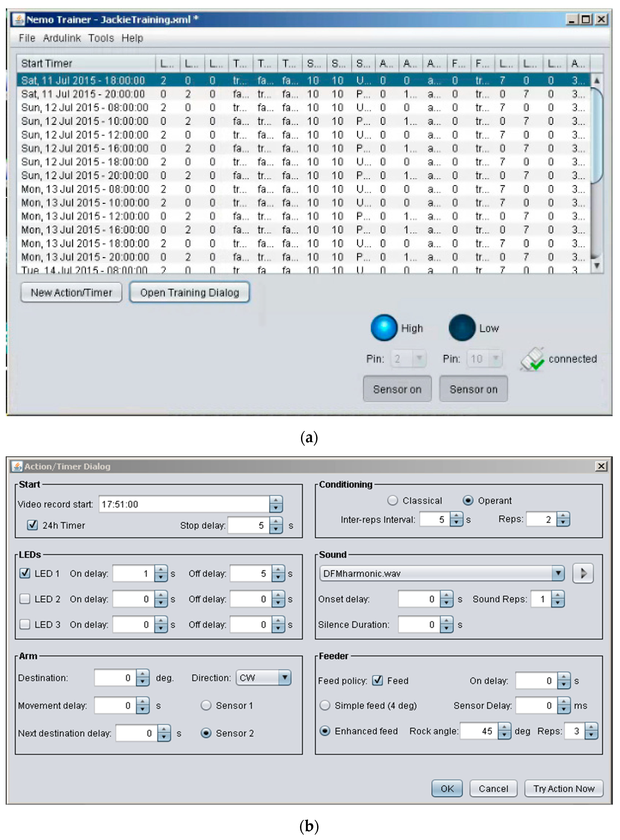Open the Ardulink menu

pyautogui.click(x=62, y=38)
